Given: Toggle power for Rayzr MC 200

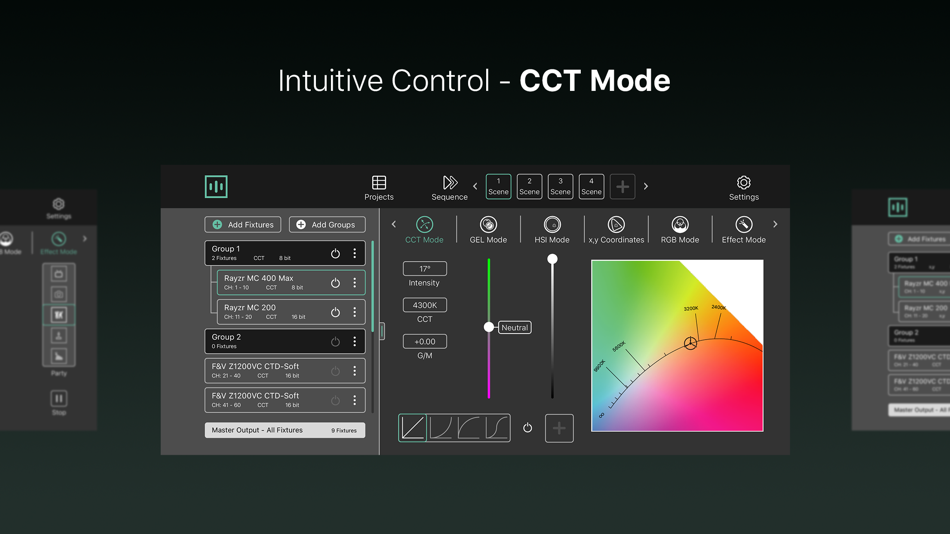Looking at the screenshot, I should (x=335, y=312).
